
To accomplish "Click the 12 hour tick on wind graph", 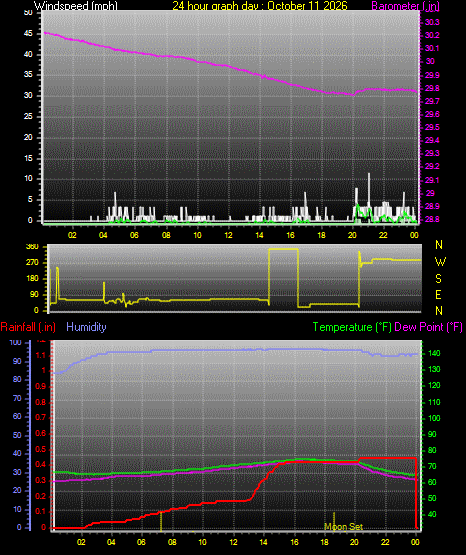I will [x=228, y=235].
